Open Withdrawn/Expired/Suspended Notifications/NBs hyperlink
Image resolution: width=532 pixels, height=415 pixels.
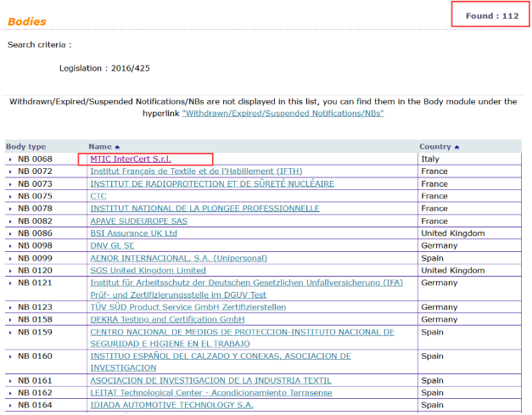(283, 112)
